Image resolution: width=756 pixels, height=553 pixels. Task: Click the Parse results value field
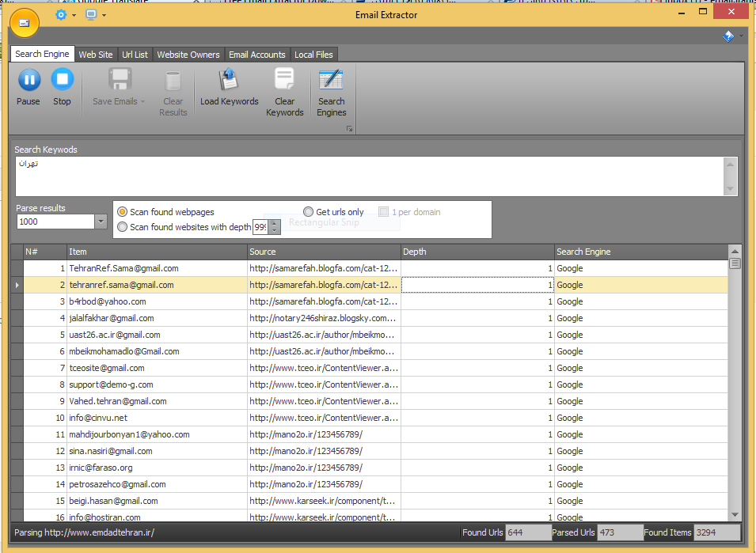(56, 222)
